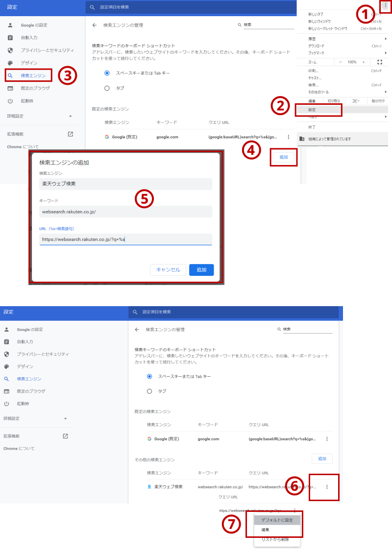Viewport: 392px width, 555px height.
Task: Confirm with blue 追加 button in dialog
Action: coord(201,270)
